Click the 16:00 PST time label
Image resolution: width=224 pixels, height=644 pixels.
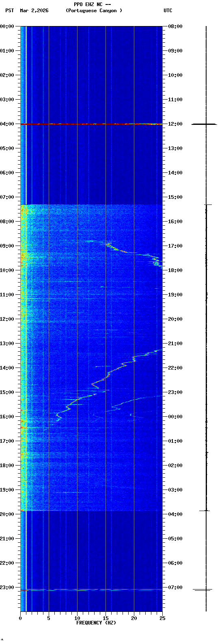[7, 416]
